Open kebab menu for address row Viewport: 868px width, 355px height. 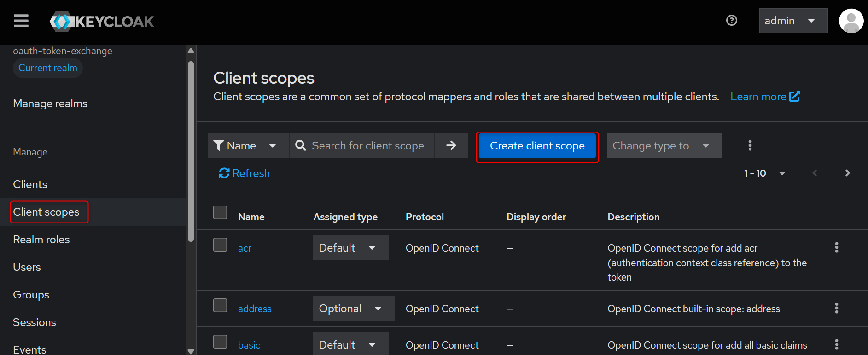click(x=836, y=309)
